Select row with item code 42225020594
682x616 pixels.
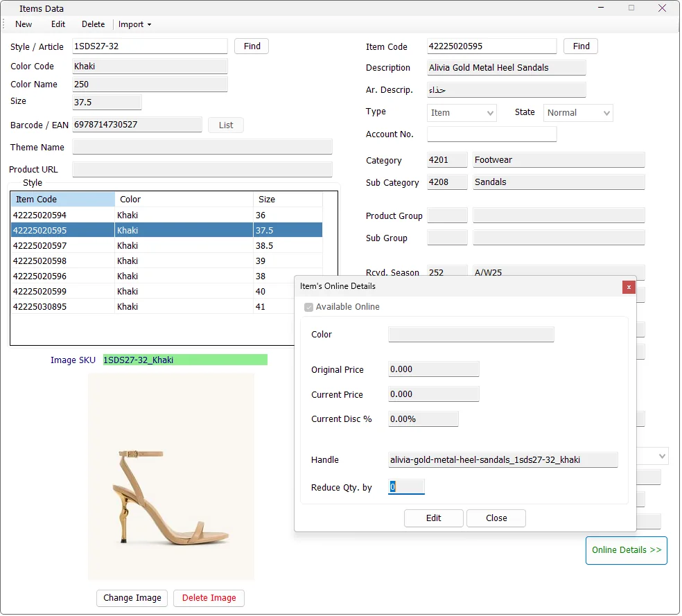167,215
